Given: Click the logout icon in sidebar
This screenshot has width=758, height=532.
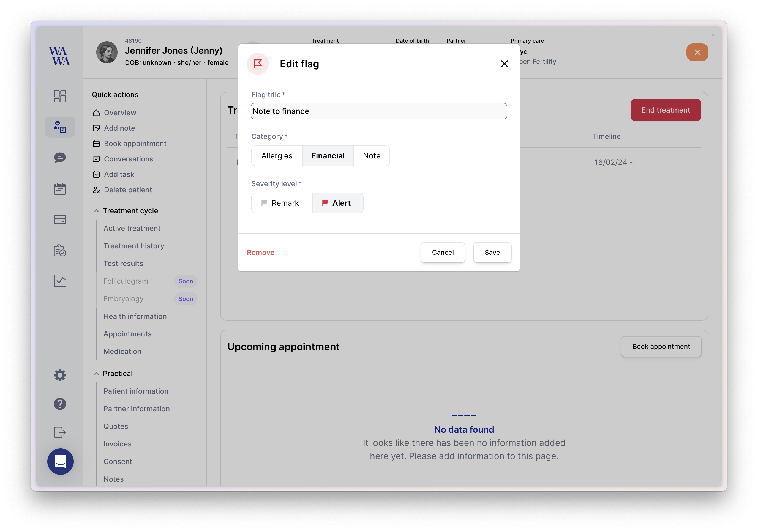Looking at the screenshot, I should click(60, 432).
